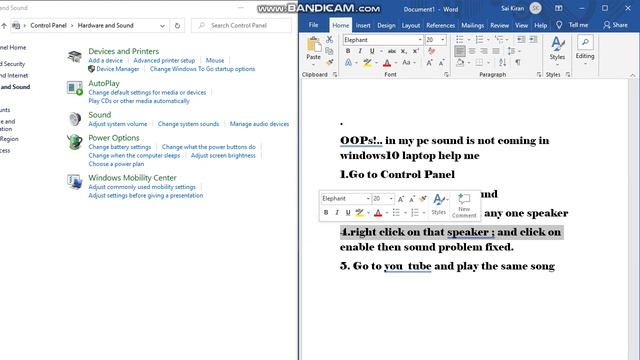
Task: Click the Shading paint bucket icon
Action: tap(460, 62)
